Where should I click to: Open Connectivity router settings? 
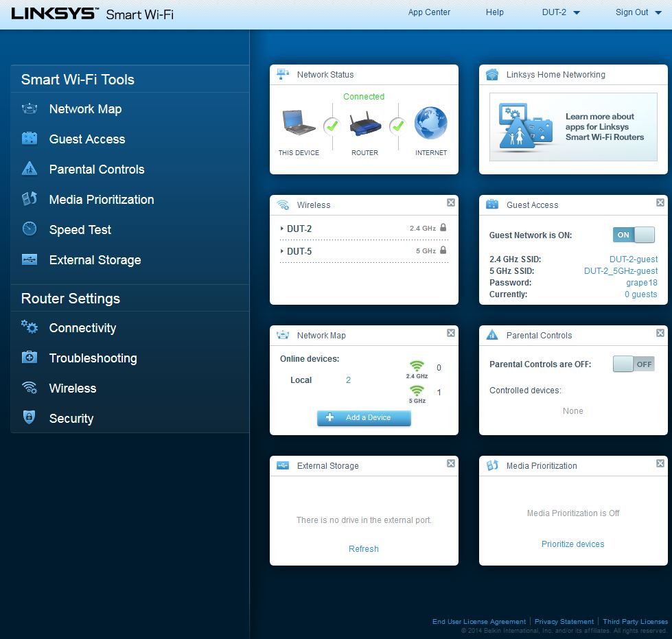point(83,328)
